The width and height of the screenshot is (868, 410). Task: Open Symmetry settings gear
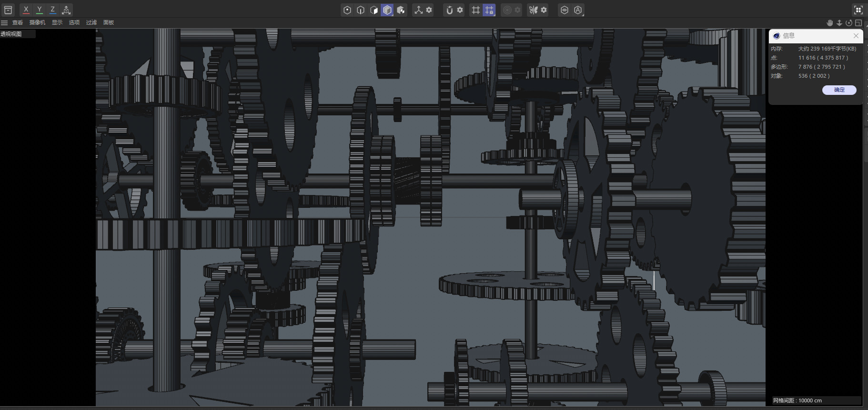coord(544,10)
